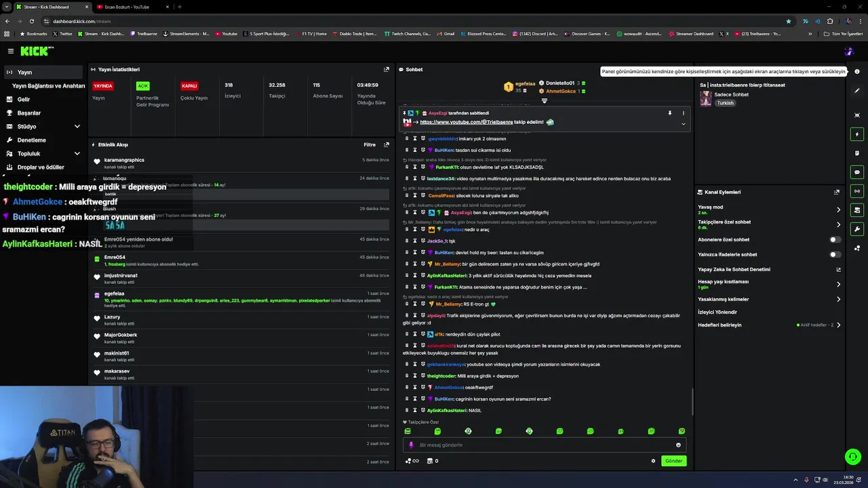The width and height of the screenshot is (868, 488).
Task: Click the focus frame icon in right toolbar
Action: [857, 115]
